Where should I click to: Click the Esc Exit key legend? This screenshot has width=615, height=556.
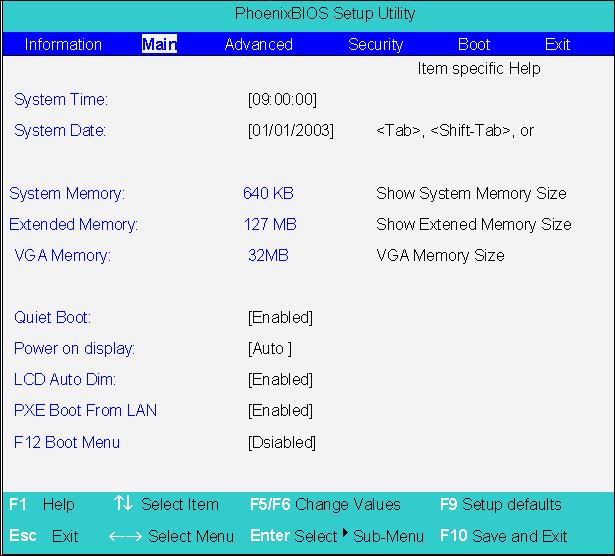point(44,536)
